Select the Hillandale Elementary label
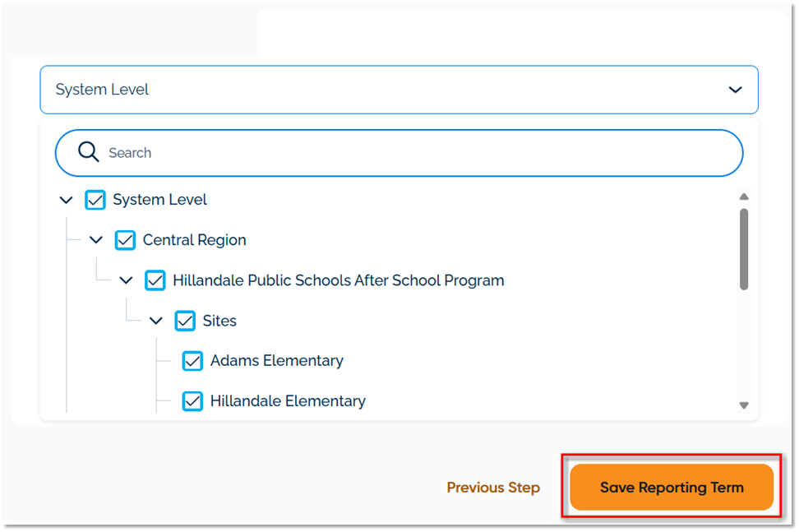The image size is (799, 532). [288, 401]
